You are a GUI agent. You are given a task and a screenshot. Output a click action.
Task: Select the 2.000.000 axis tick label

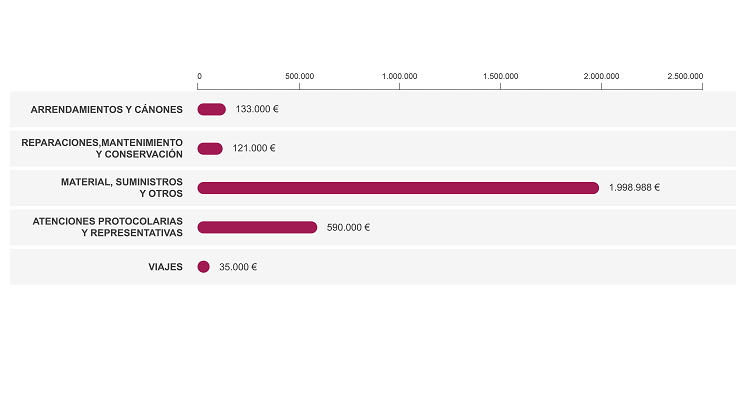coord(601,76)
